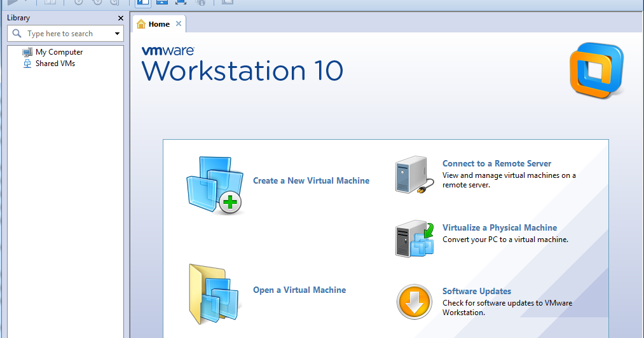The width and height of the screenshot is (644, 338).
Task: Click the orange Software Updates download icon
Action: [414, 302]
